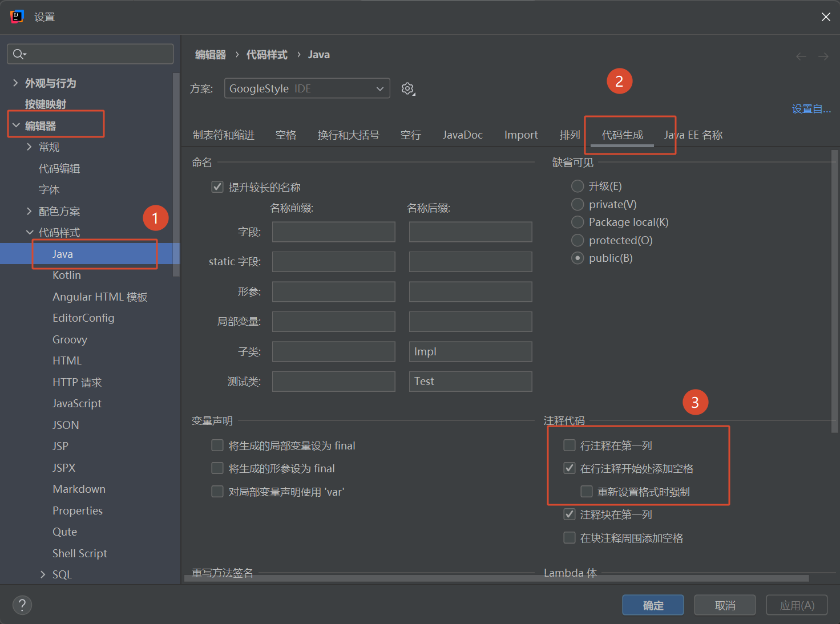Switch to the '空格' tab
Image resolution: width=840 pixels, height=624 pixels.
pos(286,135)
